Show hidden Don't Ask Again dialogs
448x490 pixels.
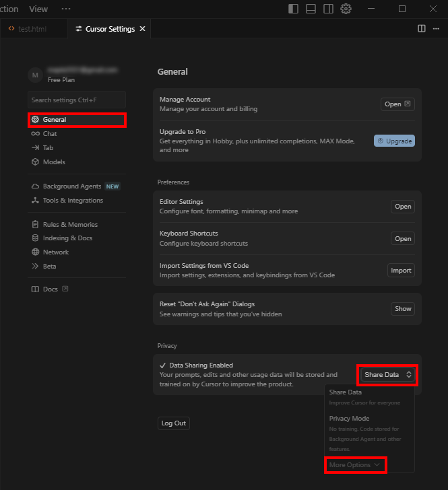click(x=403, y=309)
